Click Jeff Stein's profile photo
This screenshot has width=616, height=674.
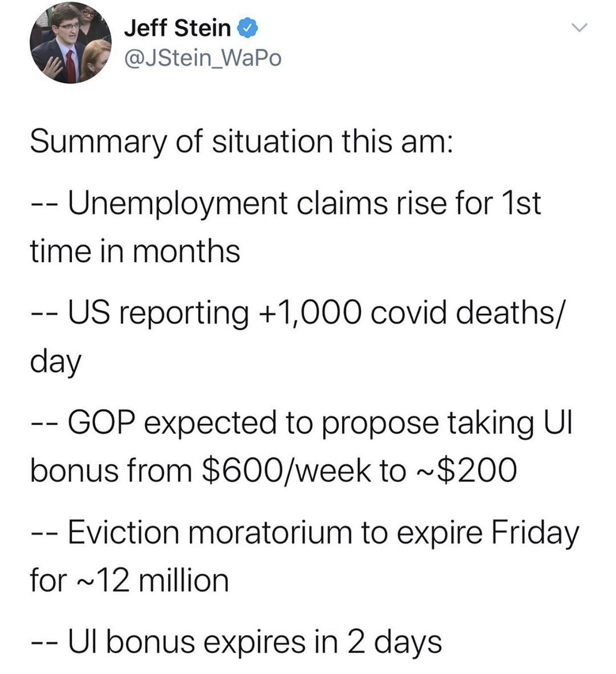pyautogui.click(x=70, y=43)
